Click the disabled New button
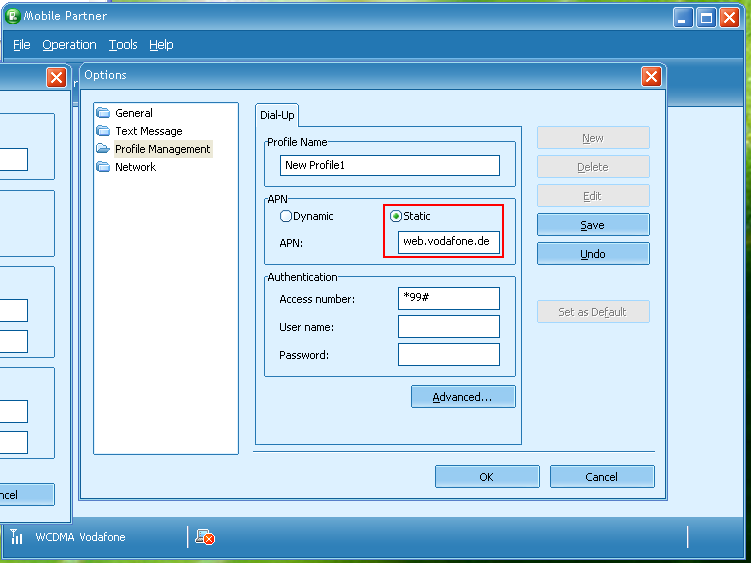Viewport: 751px width, 563px height. (x=593, y=138)
